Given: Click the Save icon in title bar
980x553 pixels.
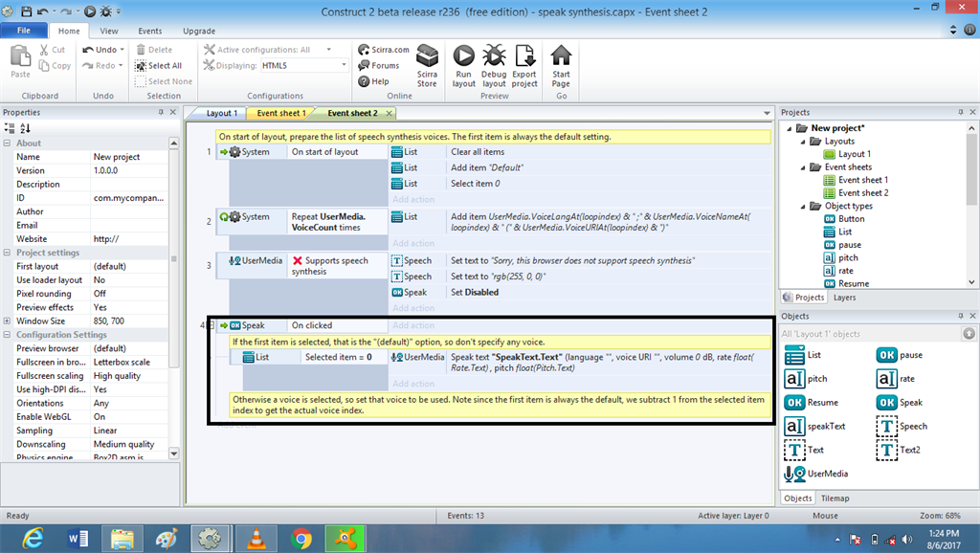Looking at the screenshot, I should pos(26,11).
